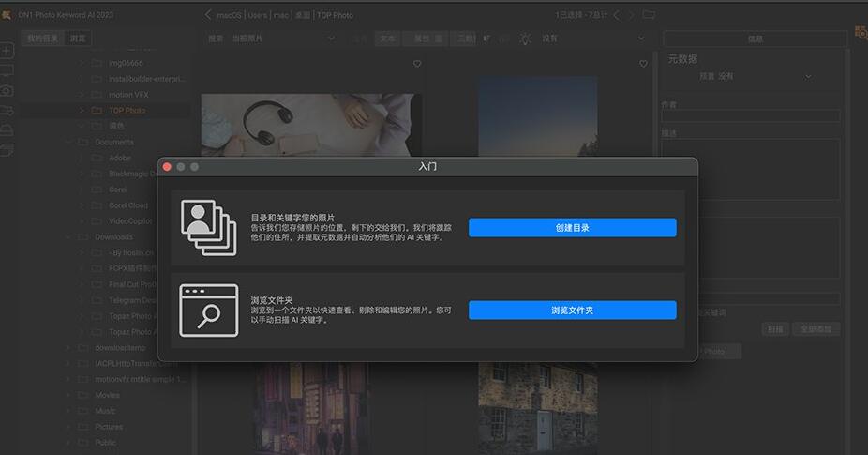The height and width of the screenshot is (455, 868).
Task: Click the folder icon beside navigation arrows
Action: pos(649,14)
